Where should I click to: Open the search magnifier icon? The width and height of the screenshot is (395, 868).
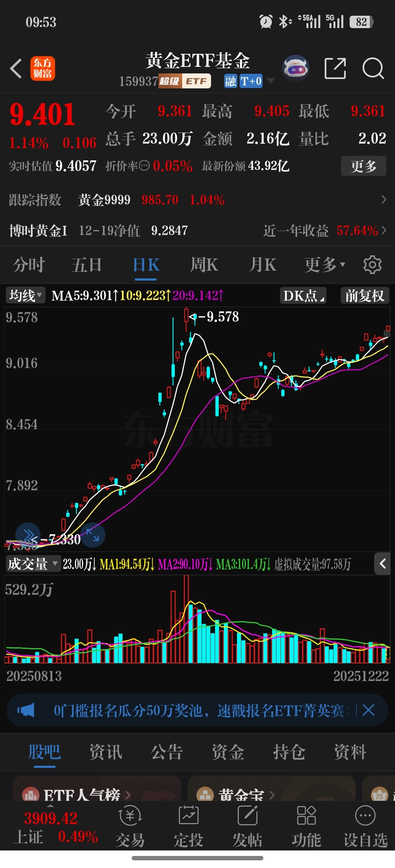point(373,68)
